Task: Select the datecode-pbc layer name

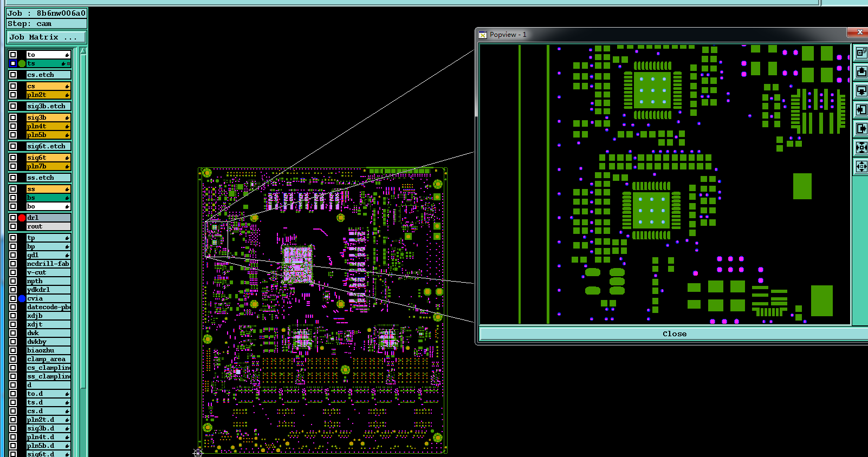Action: tap(49, 307)
